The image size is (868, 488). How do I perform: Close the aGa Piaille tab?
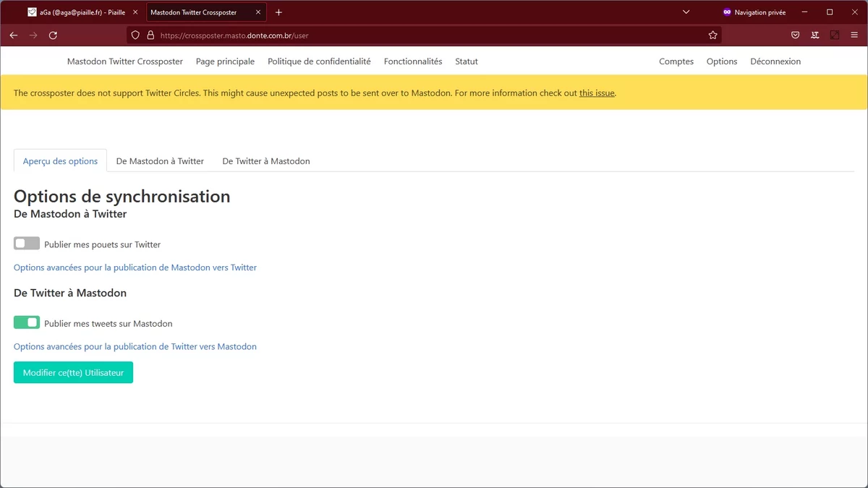(x=135, y=12)
